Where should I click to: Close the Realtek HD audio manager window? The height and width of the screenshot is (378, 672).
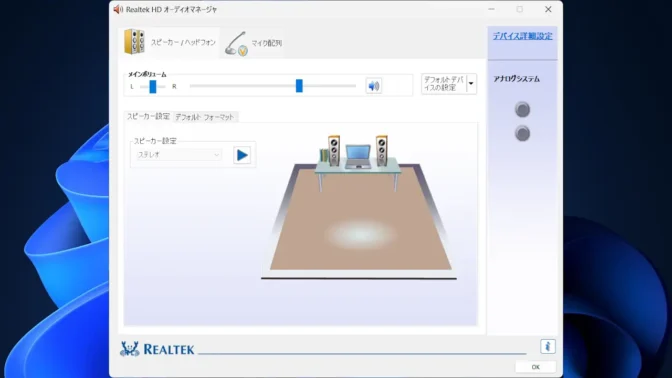[x=548, y=9]
